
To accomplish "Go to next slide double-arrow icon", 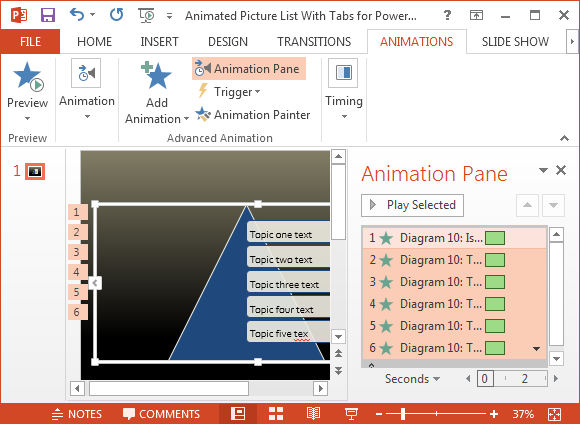I will (338, 371).
